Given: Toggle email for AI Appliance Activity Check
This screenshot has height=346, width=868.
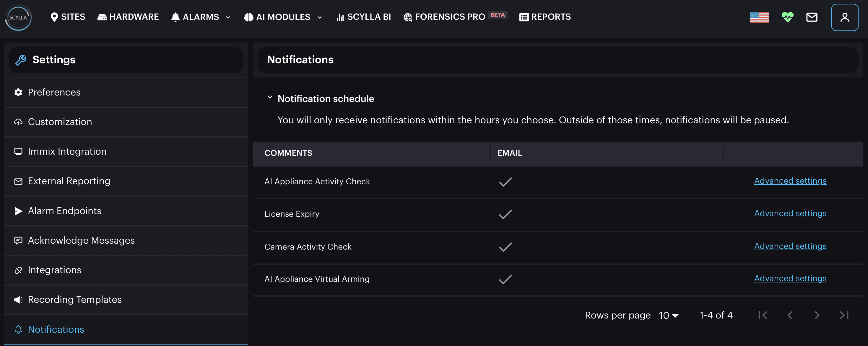Looking at the screenshot, I should pyautogui.click(x=505, y=182).
